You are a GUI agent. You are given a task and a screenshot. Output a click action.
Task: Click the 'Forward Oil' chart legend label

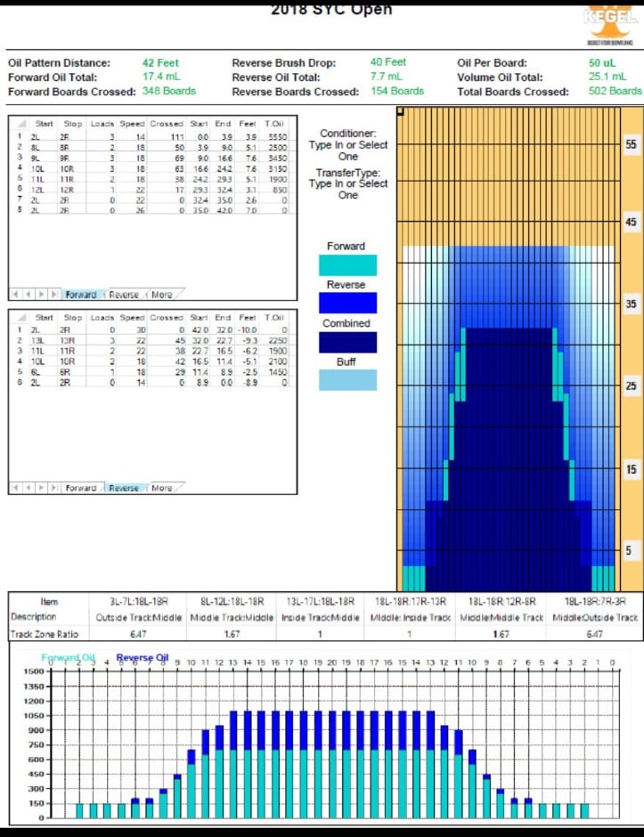(x=68, y=658)
